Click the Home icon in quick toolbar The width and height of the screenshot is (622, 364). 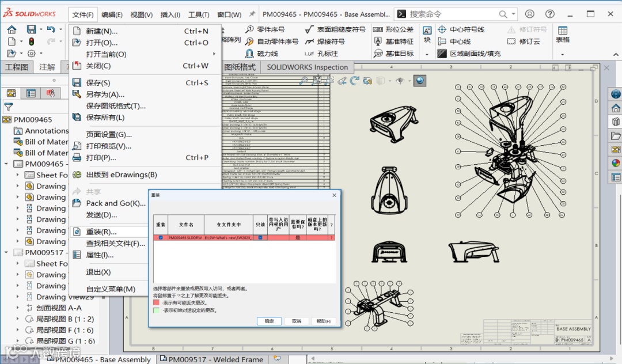12,29
